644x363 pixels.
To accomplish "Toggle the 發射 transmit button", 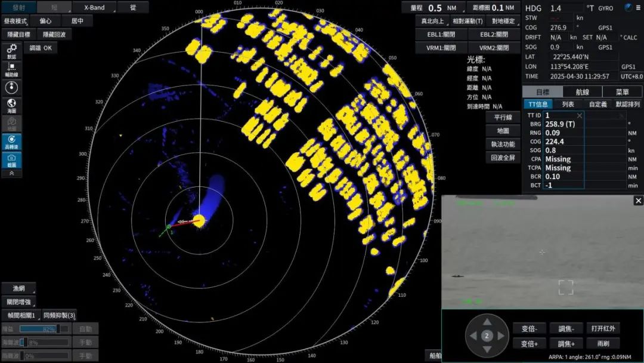I will (x=18, y=7).
